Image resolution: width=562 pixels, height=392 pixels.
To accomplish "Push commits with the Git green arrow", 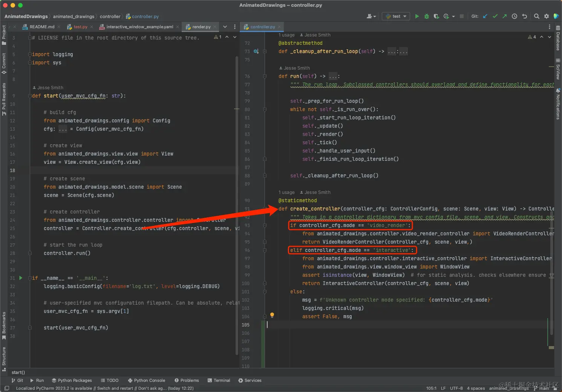I will coord(505,16).
